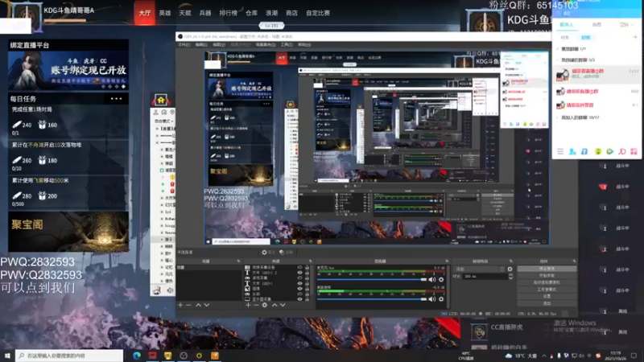This screenshot has width=644, height=362.
Task: Move scene down in scenes panel
Action: [207, 305]
